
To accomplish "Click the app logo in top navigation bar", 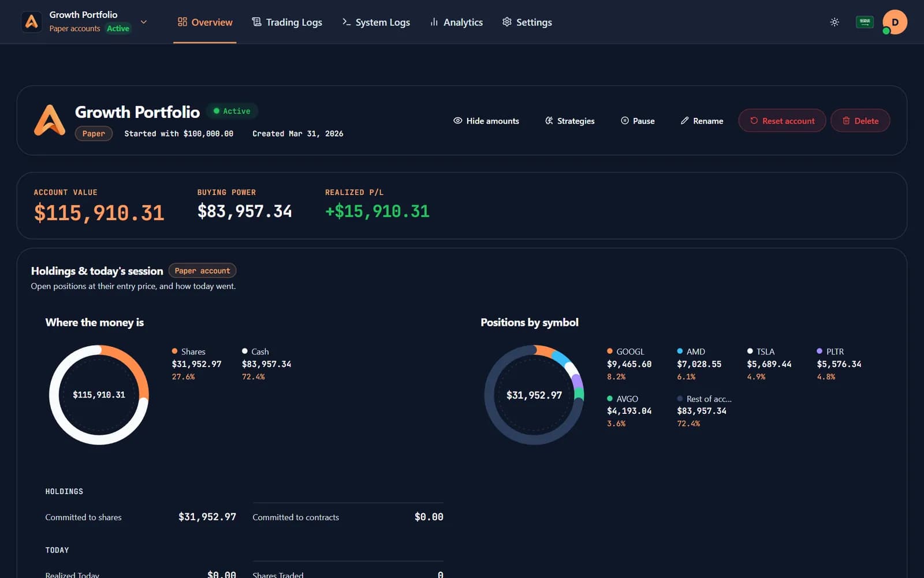I will pos(32,22).
